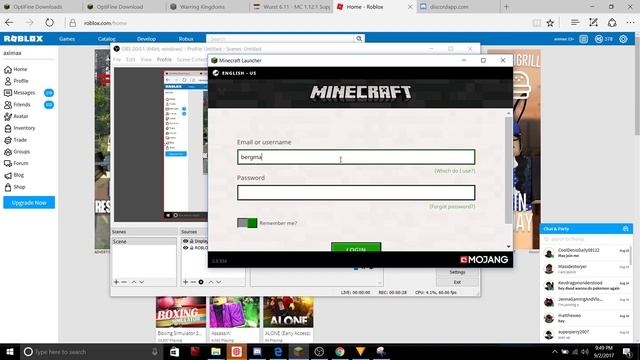Open the Robux tab in Roblox header
The width and height of the screenshot is (640, 360).
[x=186, y=39]
